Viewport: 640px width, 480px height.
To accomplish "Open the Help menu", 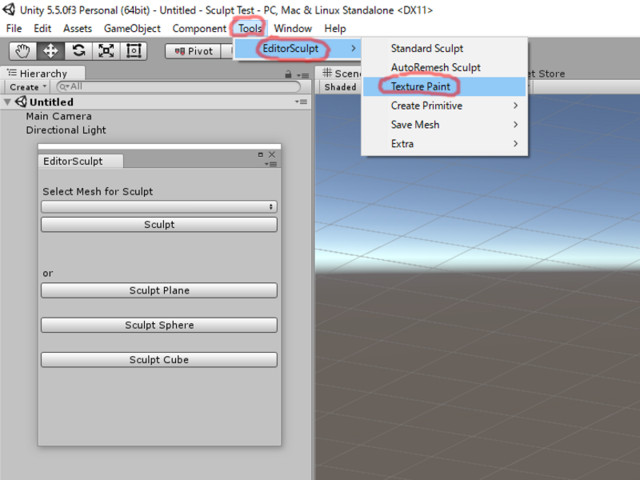I will coord(335,29).
